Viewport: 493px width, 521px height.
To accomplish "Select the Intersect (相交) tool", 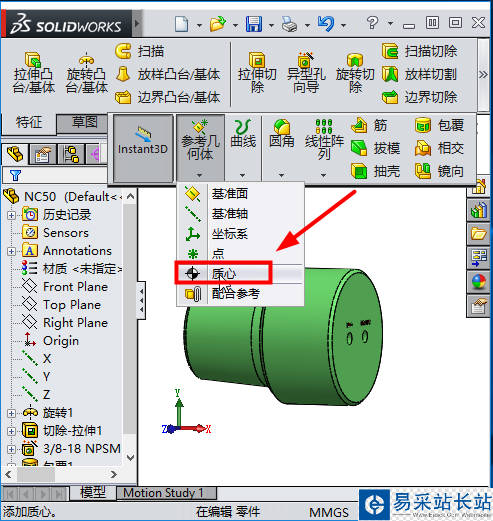I will pos(439,148).
